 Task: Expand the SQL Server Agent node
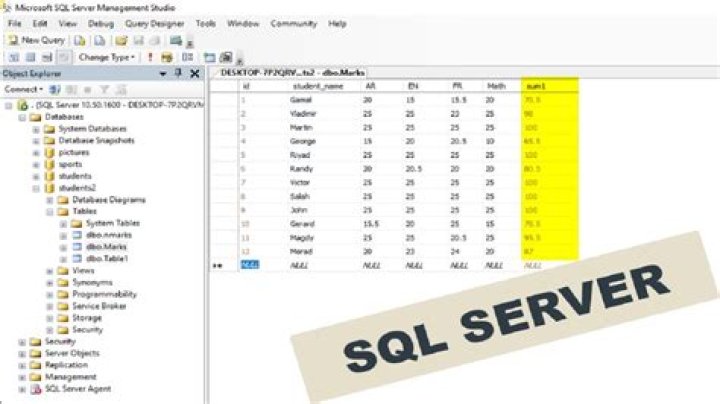point(22,389)
